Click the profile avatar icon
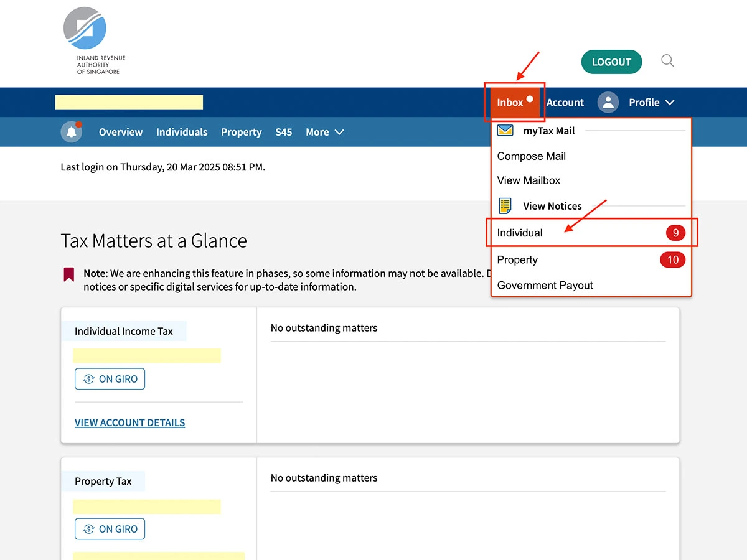Viewport: 747px width, 560px height. [x=608, y=103]
